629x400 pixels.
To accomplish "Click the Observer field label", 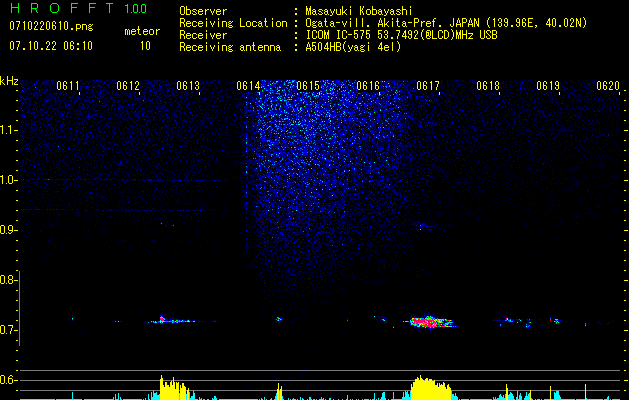I will coord(203,11).
